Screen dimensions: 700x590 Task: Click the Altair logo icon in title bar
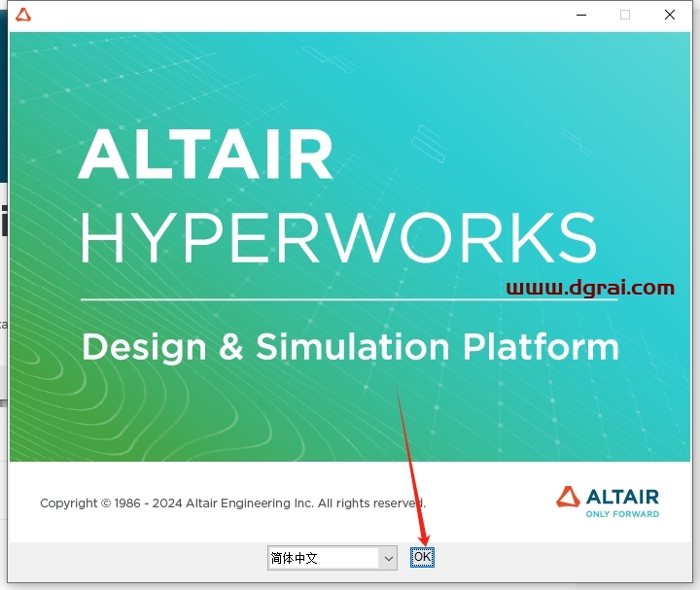23,15
